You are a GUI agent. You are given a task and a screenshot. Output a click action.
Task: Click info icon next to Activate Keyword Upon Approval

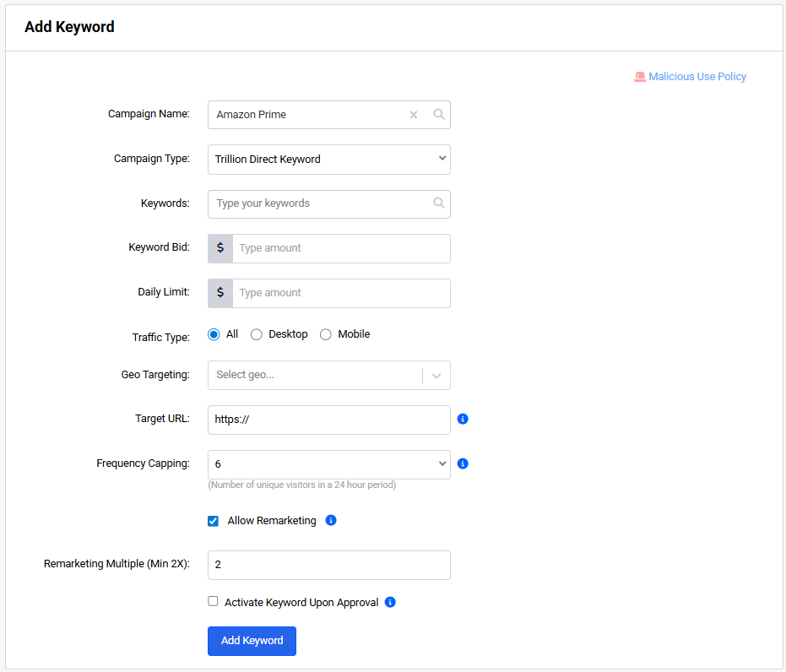click(390, 602)
